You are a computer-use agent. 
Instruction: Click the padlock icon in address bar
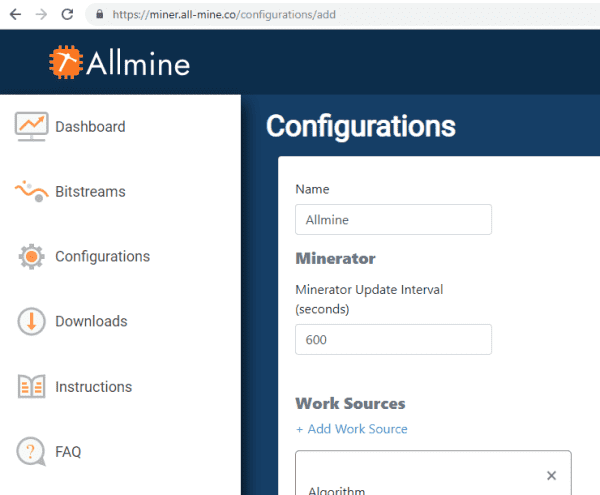99,15
